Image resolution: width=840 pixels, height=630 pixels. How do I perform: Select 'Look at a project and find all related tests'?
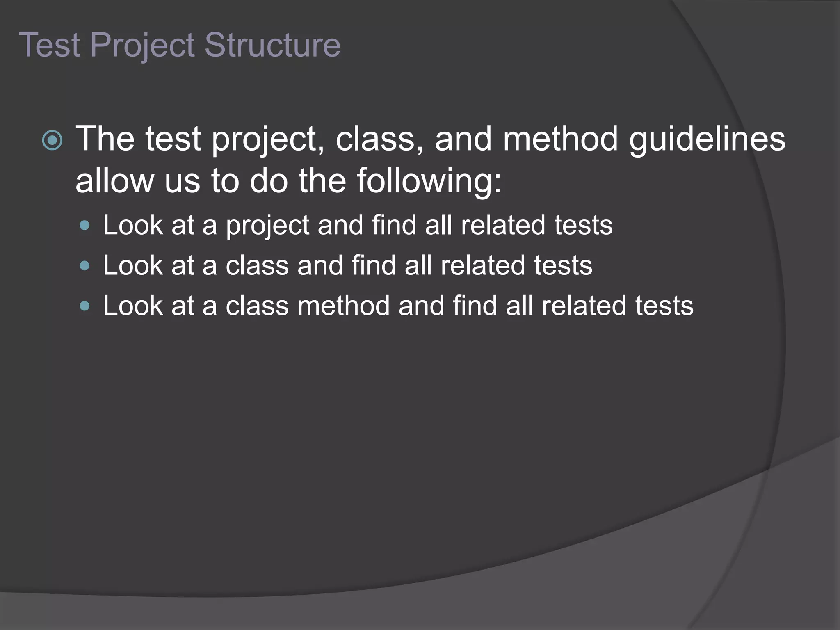click(358, 225)
